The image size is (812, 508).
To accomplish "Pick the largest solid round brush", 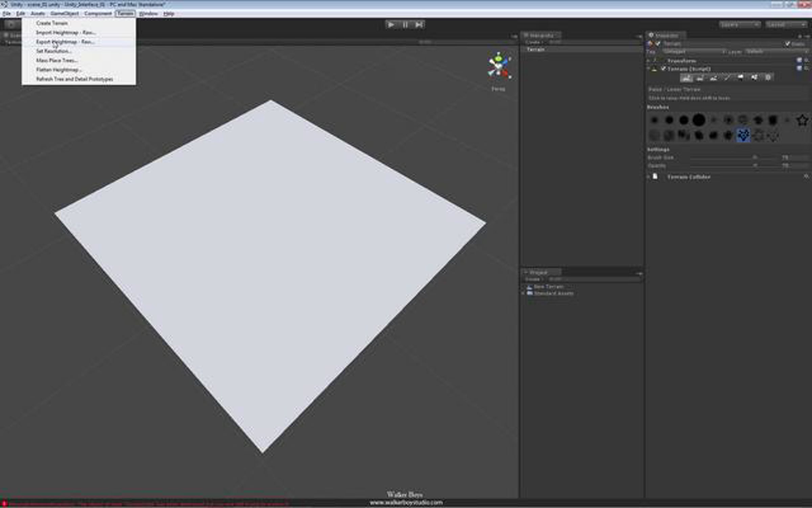I will (699, 120).
